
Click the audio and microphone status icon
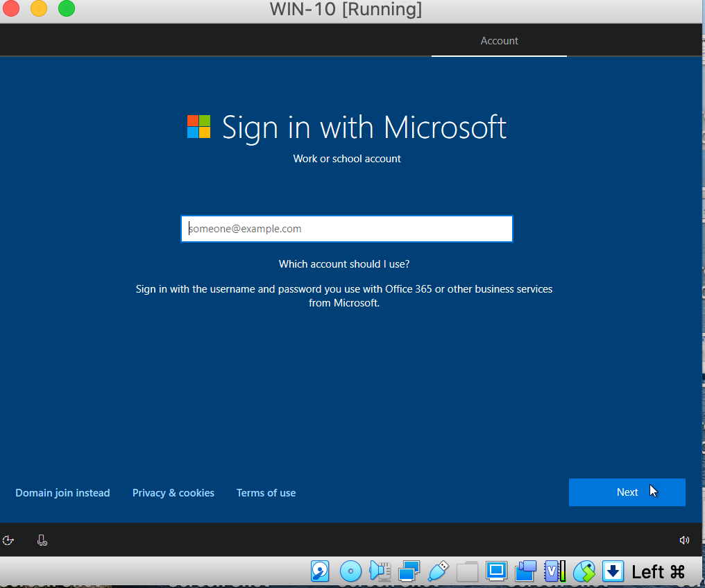tap(380, 571)
